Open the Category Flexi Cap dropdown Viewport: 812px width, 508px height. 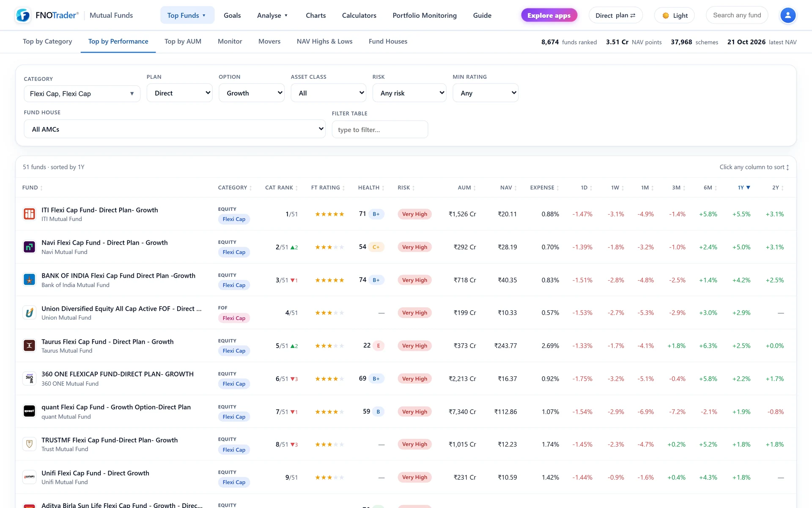point(82,94)
